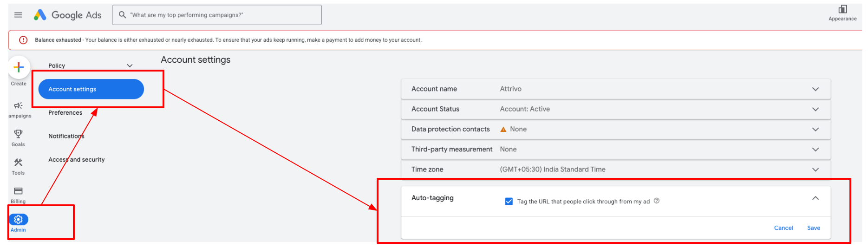Image resolution: width=868 pixels, height=248 pixels.
Task: Click India Standard Time value
Action: point(553,170)
